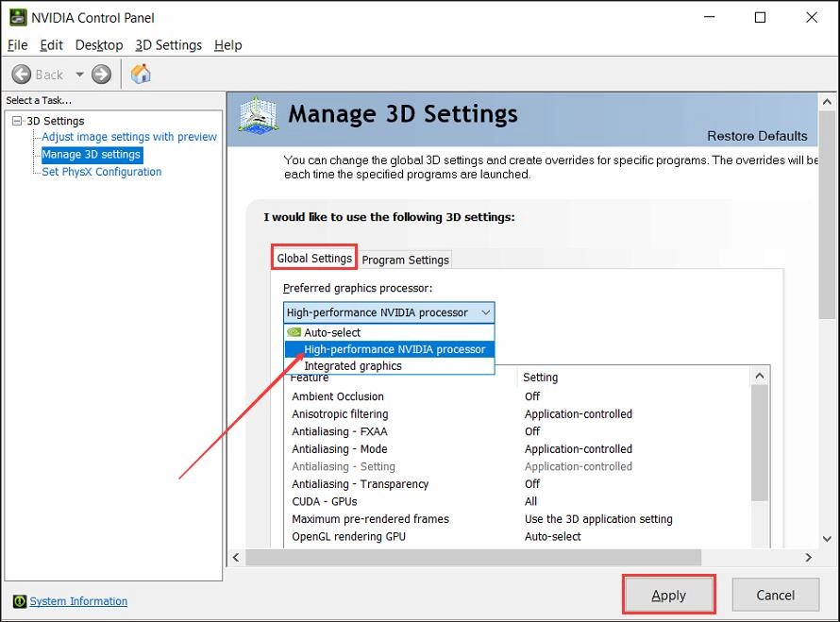Select Adjust image settings with preview

128,136
